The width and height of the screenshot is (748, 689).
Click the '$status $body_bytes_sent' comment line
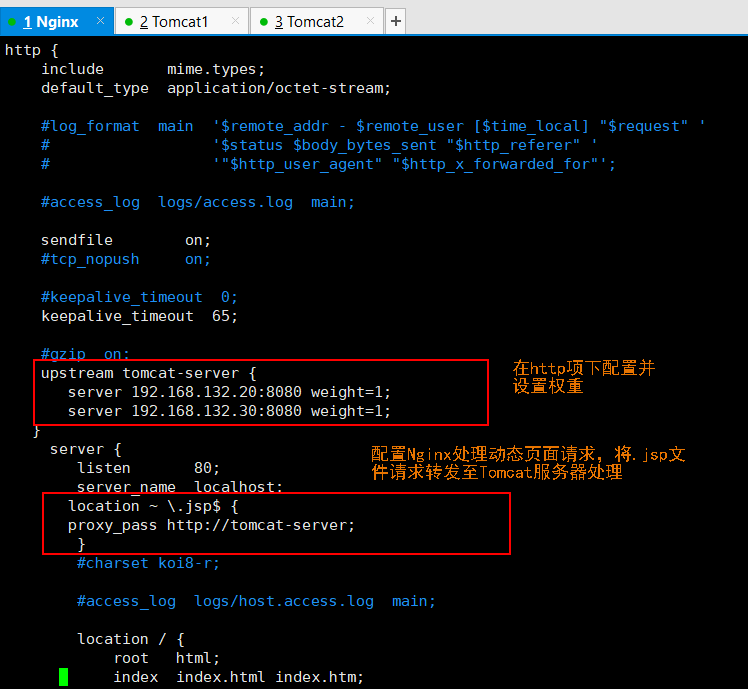click(319, 146)
